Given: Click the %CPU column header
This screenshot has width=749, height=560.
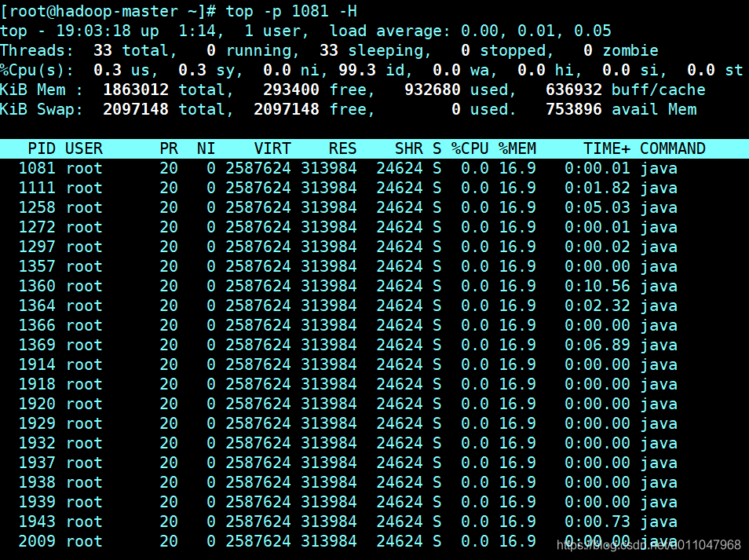Looking at the screenshot, I should [x=470, y=148].
